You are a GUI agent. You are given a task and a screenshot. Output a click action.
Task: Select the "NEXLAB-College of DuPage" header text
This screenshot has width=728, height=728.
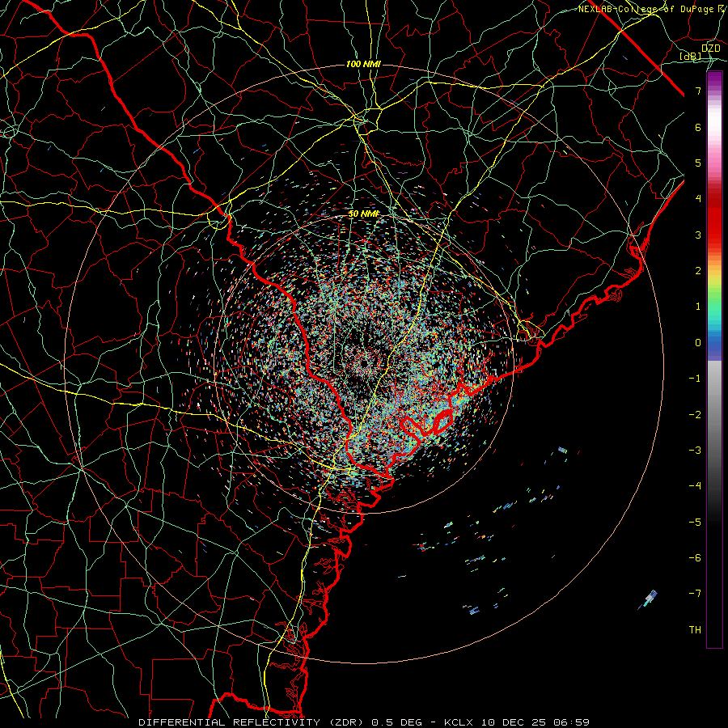(645, 9)
